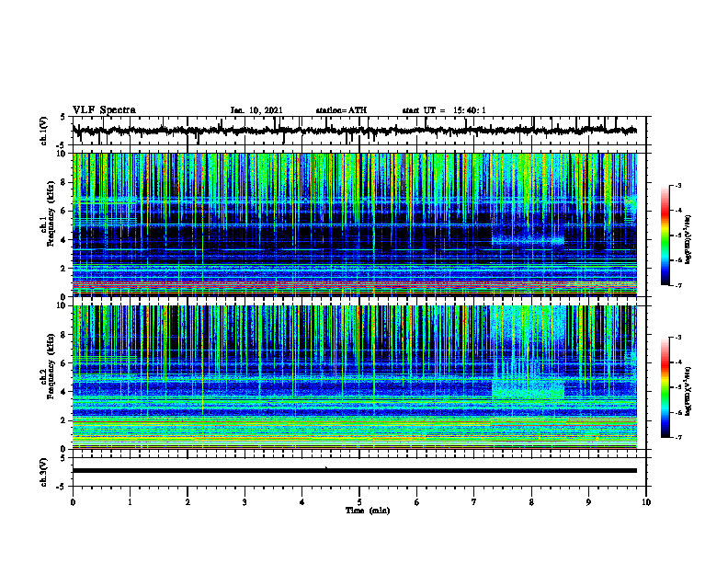Click the ch.1 color scale bar
The height and width of the screenshot is (563, 728).
pos(665,236)
